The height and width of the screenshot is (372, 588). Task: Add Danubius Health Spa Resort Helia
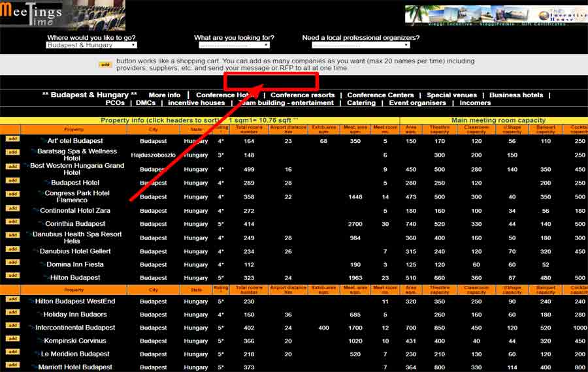tap(12, 235)
